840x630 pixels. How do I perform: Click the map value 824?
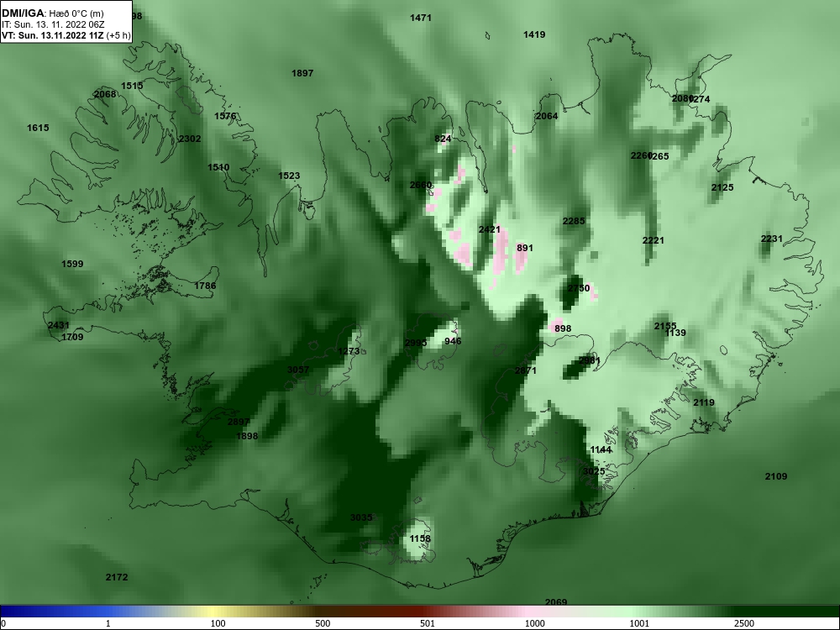coord(443,139)
